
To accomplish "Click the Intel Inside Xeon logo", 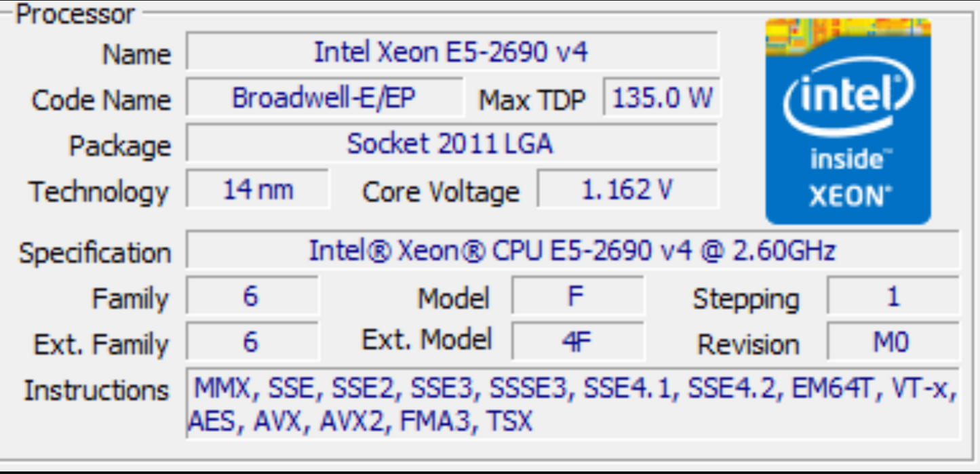I will (x=848, y=121).
